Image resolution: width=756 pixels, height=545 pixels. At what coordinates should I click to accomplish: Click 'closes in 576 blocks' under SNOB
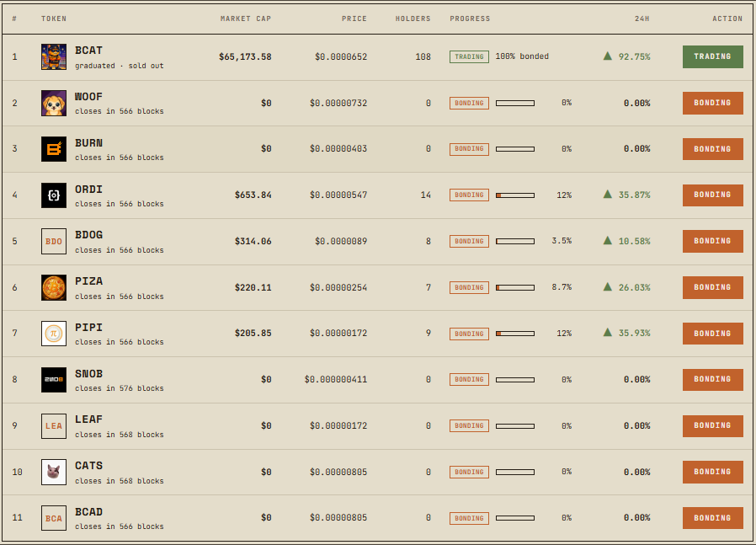[119, 388]
